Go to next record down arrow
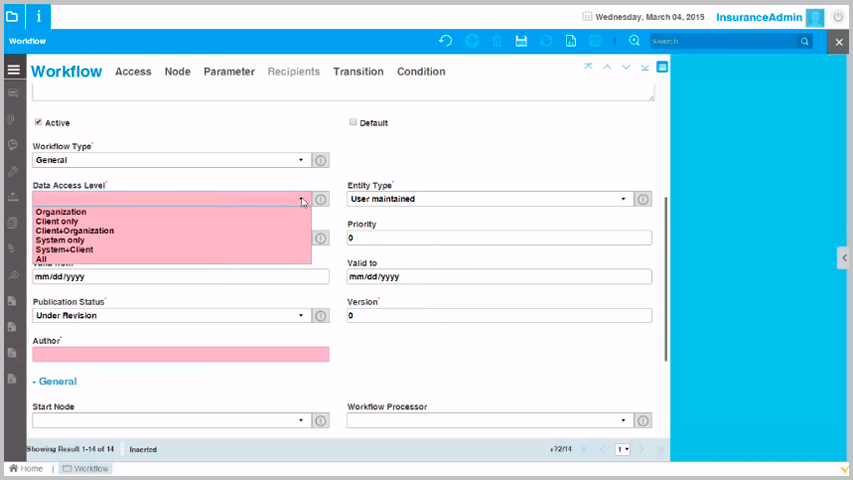The height and width of the screenshot is (480, 853). [x=626, y=67]
